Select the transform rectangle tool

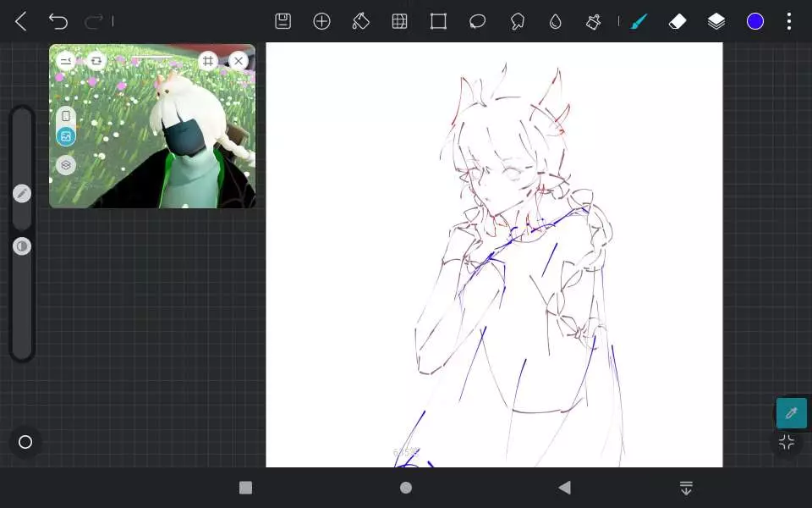click(438, 21)
